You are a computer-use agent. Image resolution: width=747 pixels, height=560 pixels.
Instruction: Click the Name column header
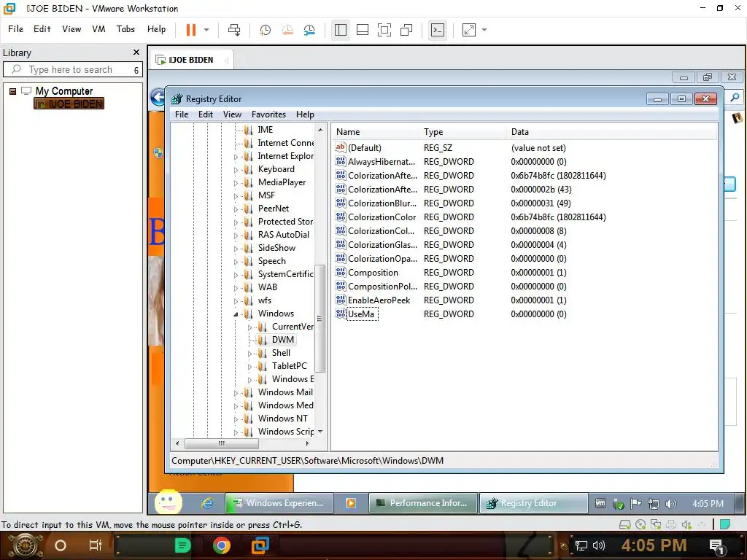click(376, 132)
